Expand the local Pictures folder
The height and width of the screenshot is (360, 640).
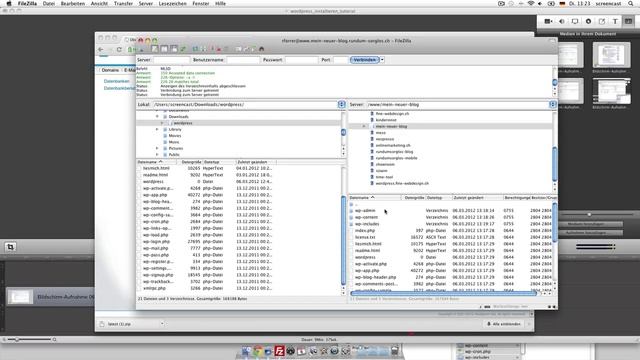point(157,148)
